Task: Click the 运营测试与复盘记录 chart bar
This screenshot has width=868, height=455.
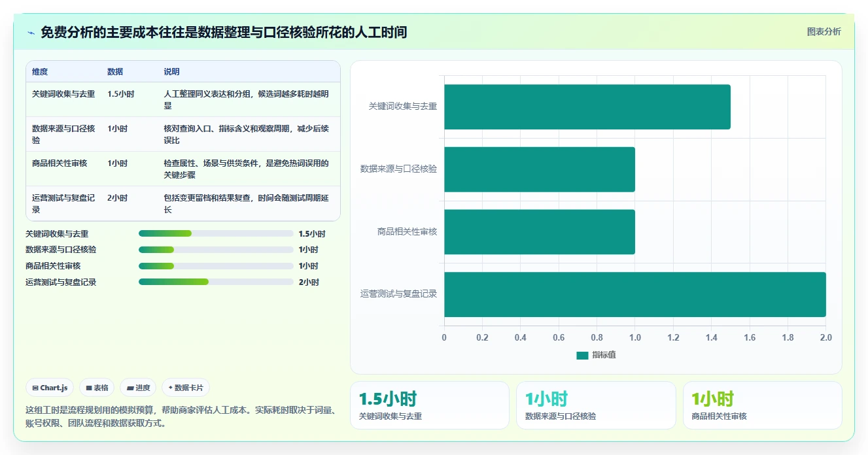Action: coord(635,294)
